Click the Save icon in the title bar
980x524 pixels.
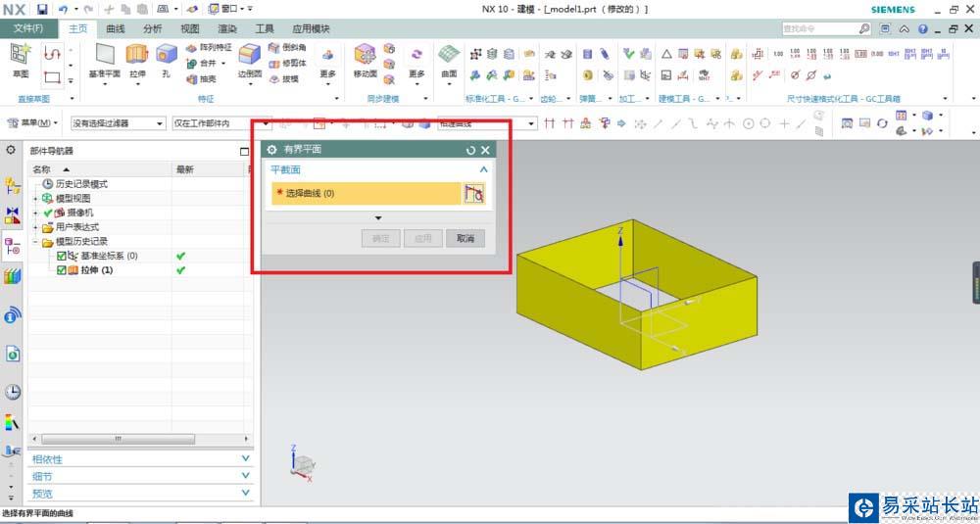(x=42, y=10)
